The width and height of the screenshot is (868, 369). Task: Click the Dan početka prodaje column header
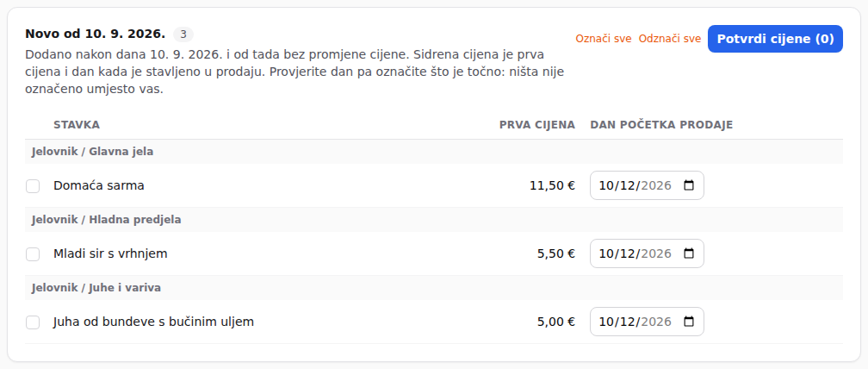click(661, 125)
